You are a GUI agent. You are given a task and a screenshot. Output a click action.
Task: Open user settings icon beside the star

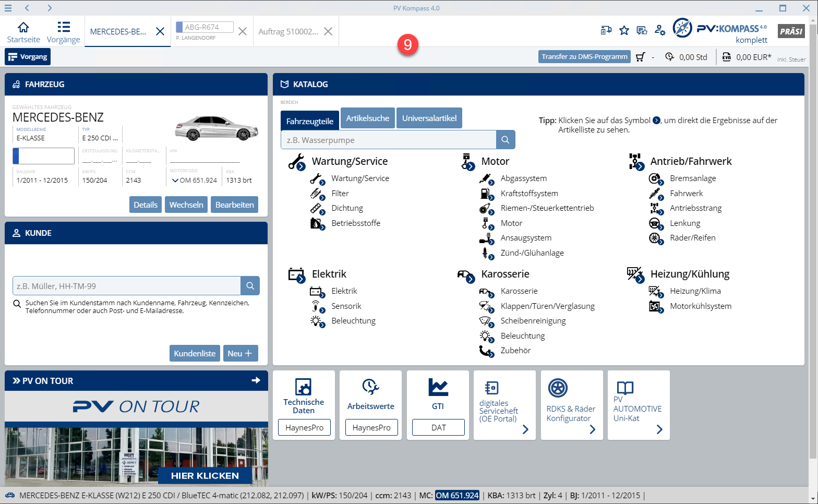660,31
